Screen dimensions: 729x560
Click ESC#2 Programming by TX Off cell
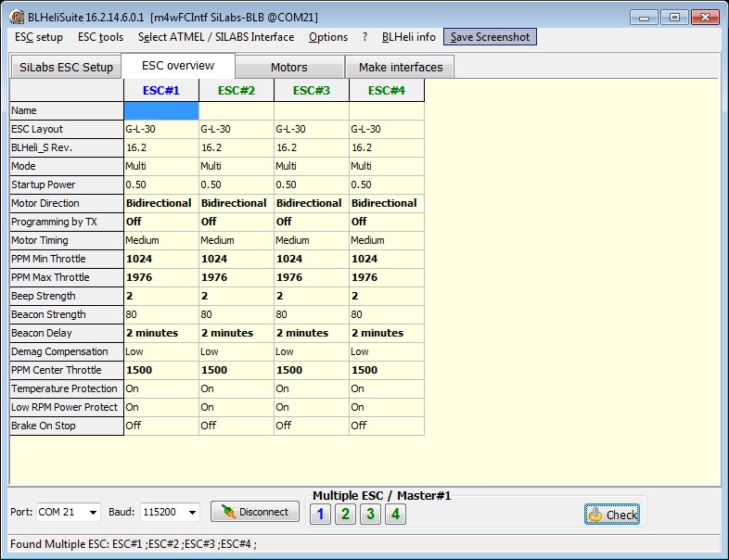[x=237, y=223]
